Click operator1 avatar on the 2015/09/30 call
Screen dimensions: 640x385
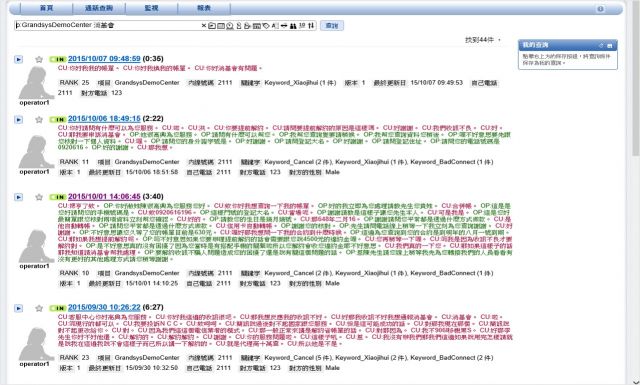(36, 344)
